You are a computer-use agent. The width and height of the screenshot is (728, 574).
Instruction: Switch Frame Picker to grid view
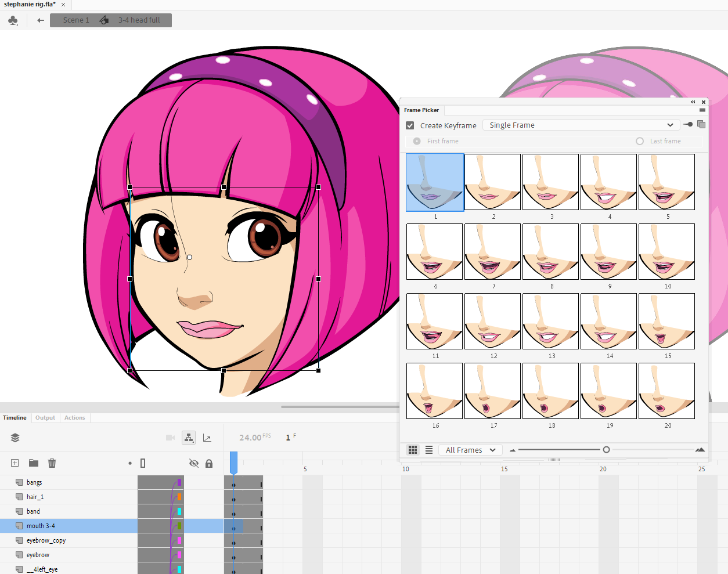tap(413, 450)
